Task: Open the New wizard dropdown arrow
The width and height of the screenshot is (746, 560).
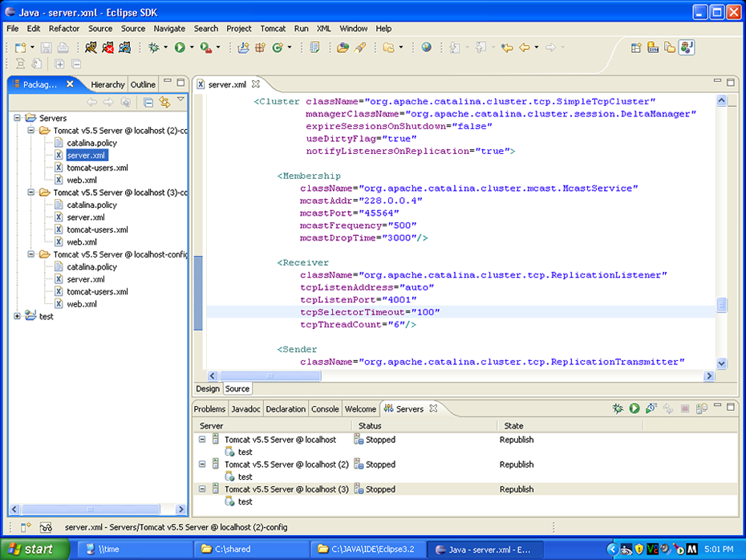Action: (32, 47)
